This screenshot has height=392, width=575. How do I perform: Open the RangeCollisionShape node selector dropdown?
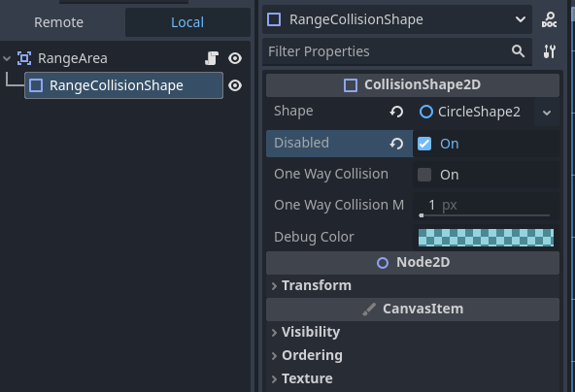click(520, 19)
